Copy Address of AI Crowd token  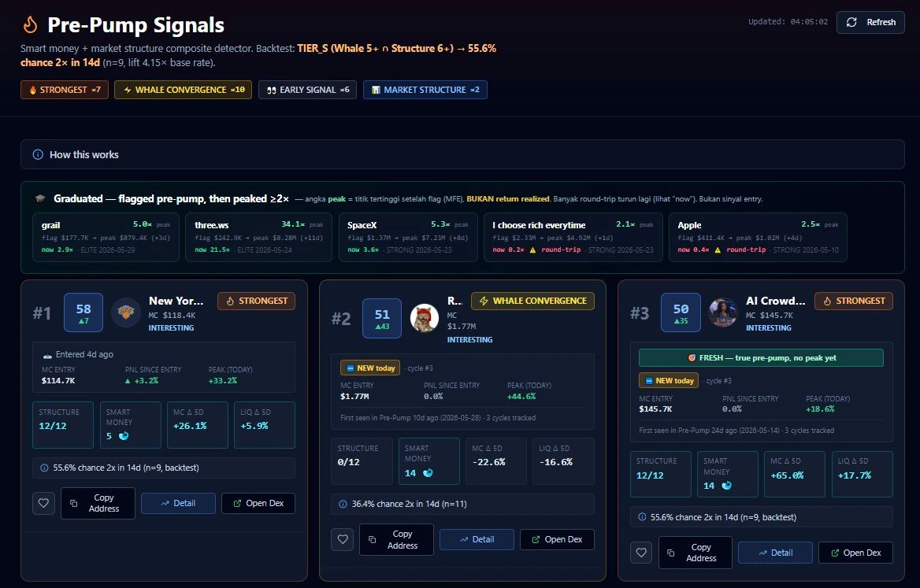(x=696, y=553)
